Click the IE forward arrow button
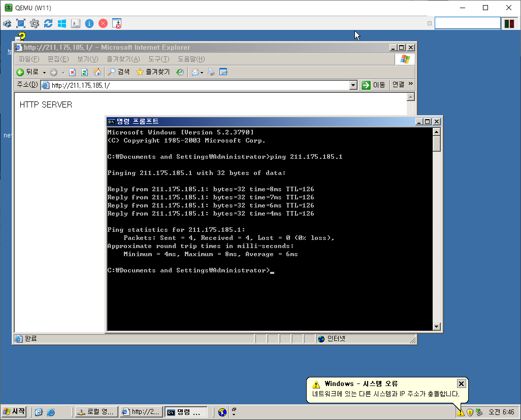The width and height of the screenshot is (521, 420). [x=53, y=72]
